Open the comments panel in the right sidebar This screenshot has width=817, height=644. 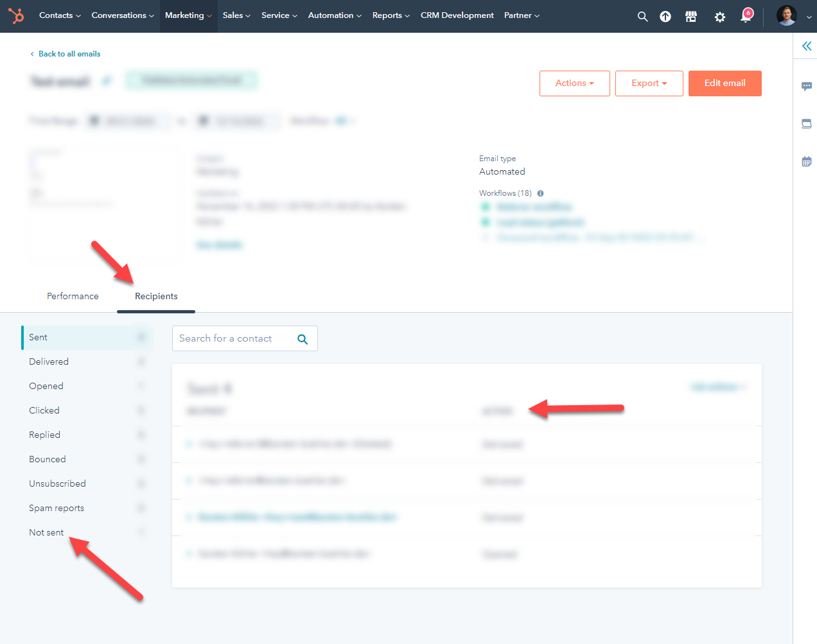click(806, 85)
